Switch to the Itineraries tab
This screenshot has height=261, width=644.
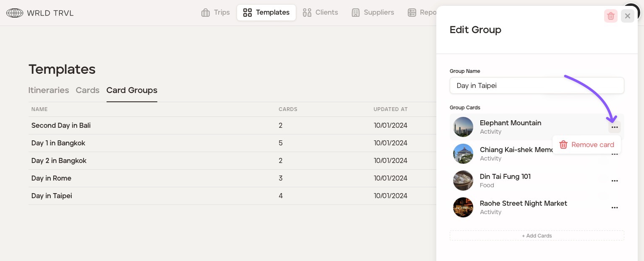tap(49, 90)
